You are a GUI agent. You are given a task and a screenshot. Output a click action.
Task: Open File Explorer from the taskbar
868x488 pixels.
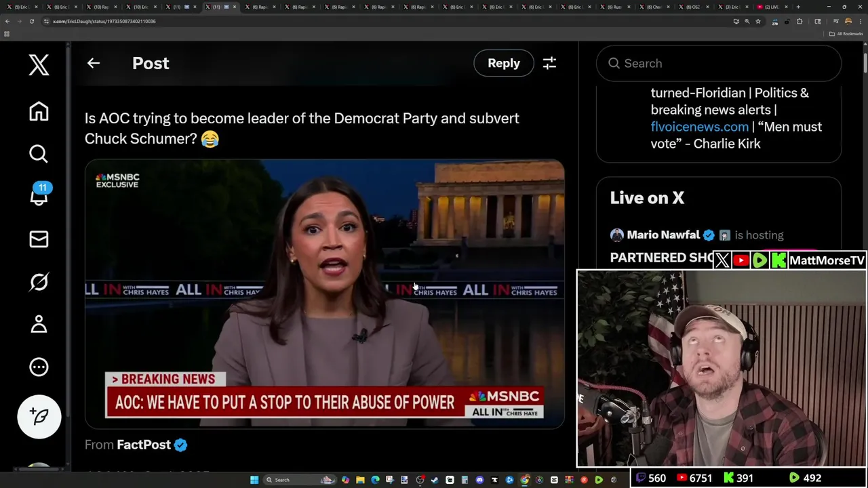tap(360, 480)
